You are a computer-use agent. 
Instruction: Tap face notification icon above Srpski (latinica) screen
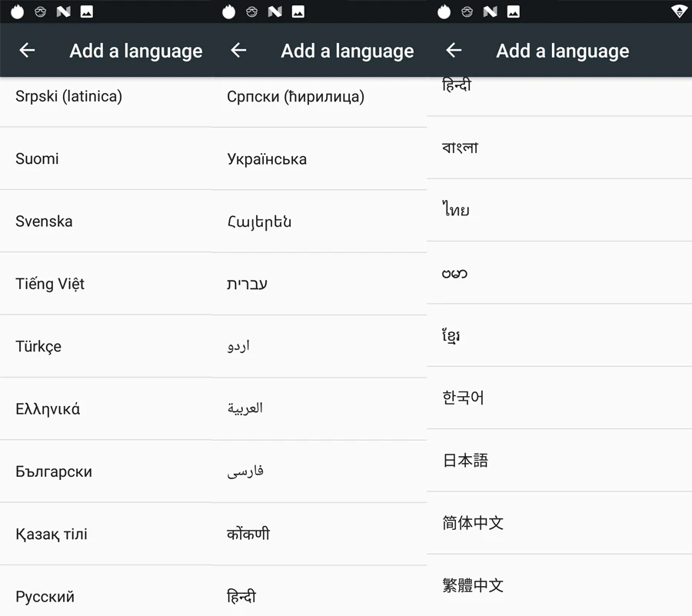click(41, 12)
